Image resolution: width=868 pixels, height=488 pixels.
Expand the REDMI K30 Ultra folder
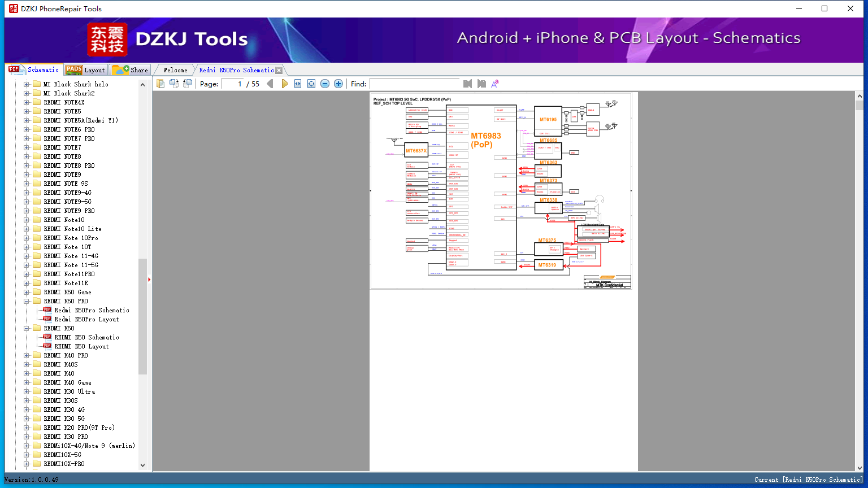click(x=26, y=391)
